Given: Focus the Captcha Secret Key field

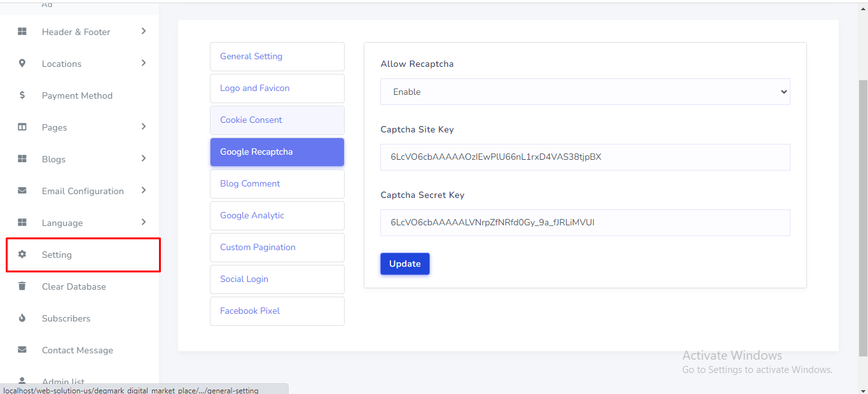Looking at the screenshot, I should (584, 223).
